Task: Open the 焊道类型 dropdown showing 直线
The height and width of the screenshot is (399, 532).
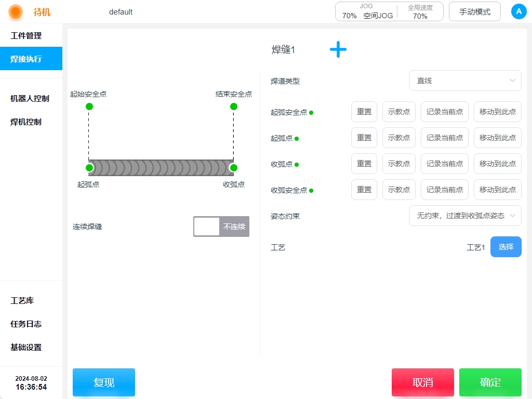Action: click(465, 81)
